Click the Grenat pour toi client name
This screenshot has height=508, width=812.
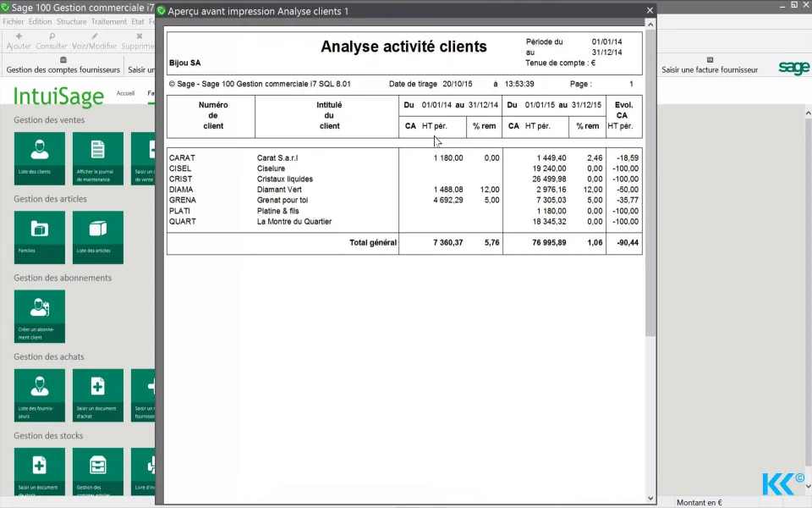(x=283, y=200)
